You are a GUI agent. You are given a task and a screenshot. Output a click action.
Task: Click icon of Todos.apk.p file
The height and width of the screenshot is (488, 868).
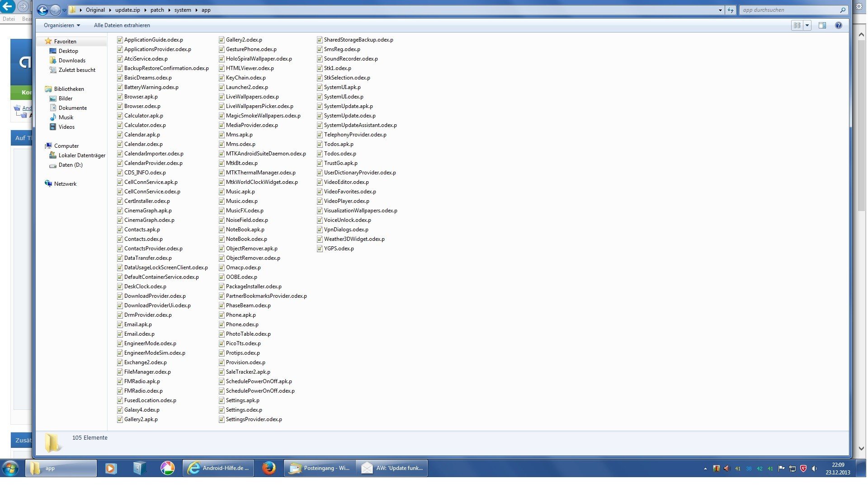tap(320, 144)
